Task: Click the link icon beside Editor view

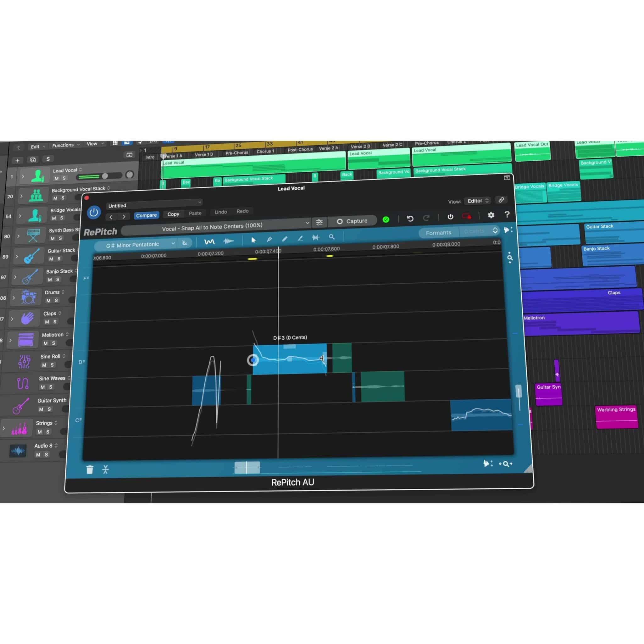Action: pos(501,200)
